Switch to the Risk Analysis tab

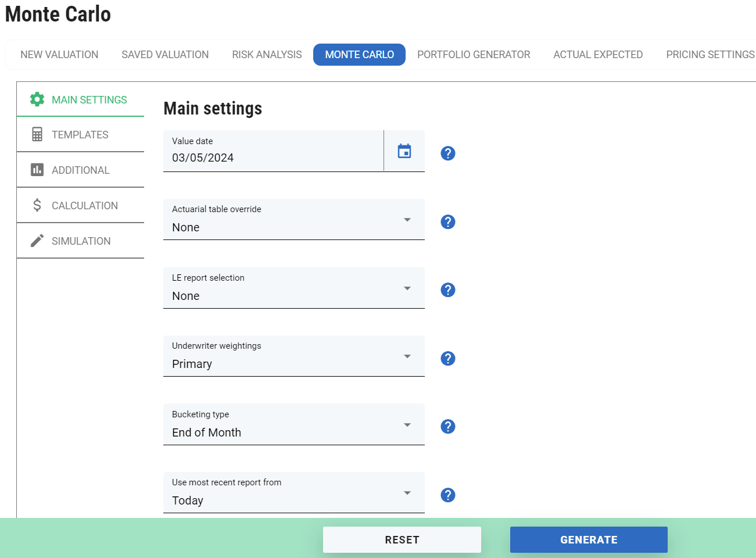click(x=267, y=55)
